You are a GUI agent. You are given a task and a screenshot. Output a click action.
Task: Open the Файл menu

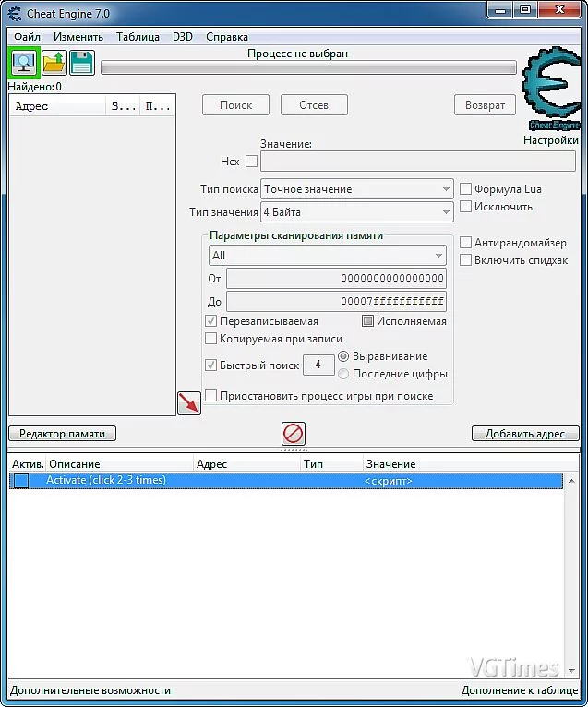[27, 37]
